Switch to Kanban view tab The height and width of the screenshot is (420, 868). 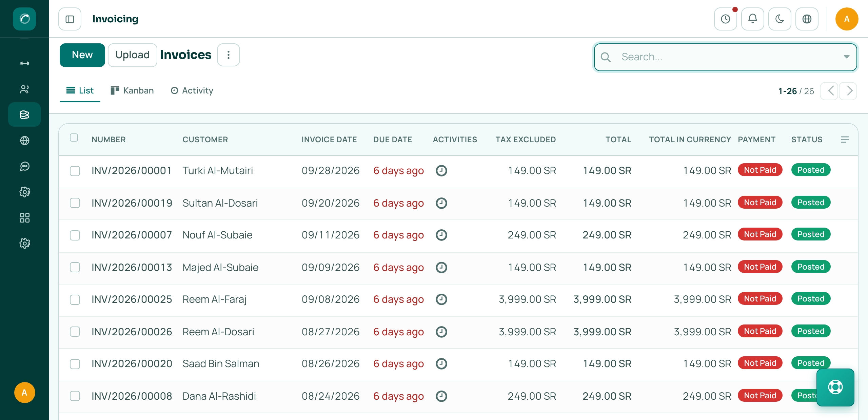[132, 91]
